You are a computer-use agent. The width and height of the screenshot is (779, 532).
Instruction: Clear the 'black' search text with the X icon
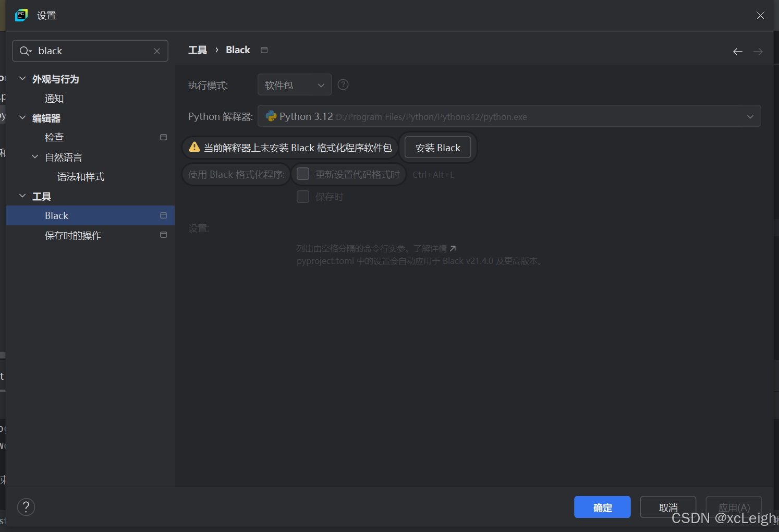click(157, 51)
